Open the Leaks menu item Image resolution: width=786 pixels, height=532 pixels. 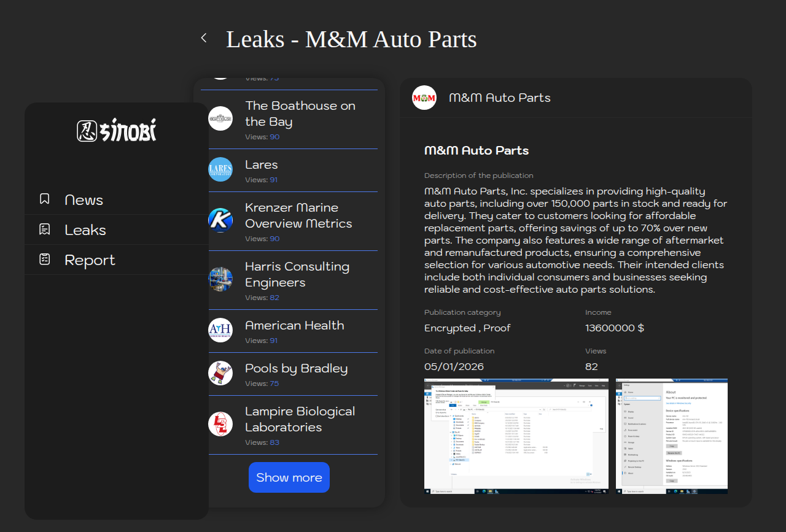(x=85, y=230)
